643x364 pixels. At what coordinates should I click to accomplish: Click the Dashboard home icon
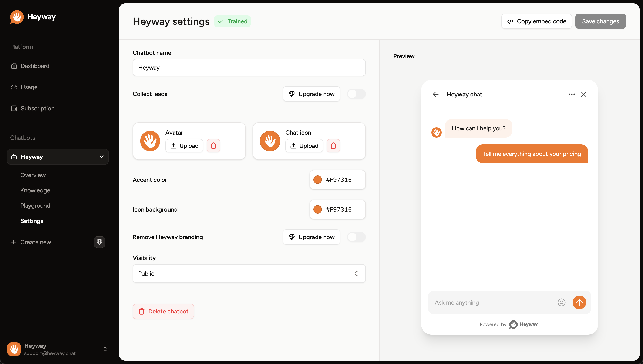tap(14, 66)
